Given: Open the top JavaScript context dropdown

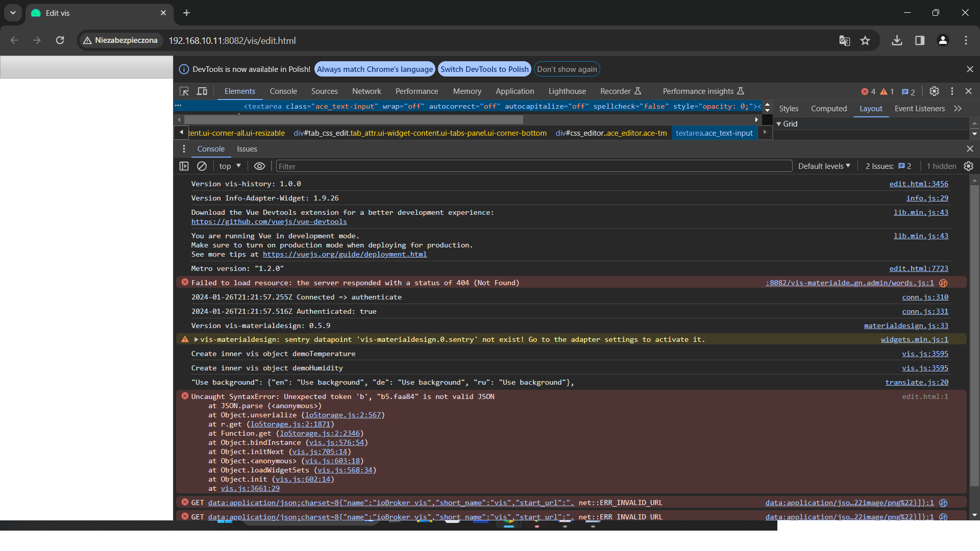Looking at the screenshot, I should coord(230,166).
